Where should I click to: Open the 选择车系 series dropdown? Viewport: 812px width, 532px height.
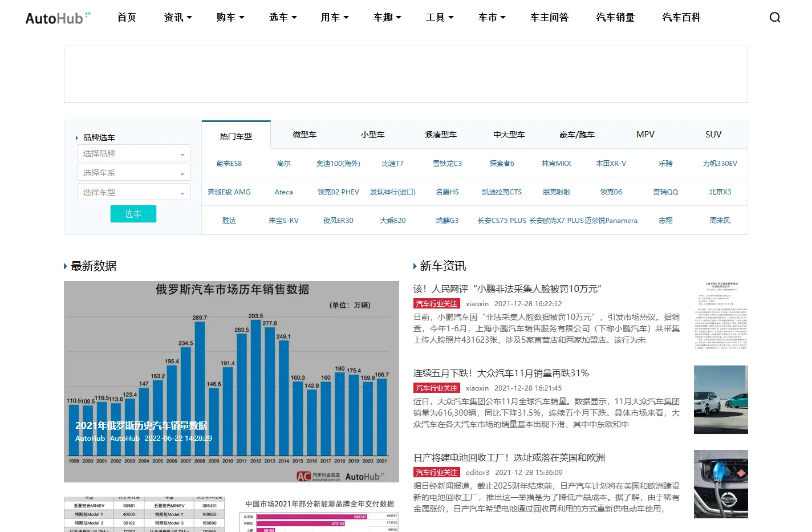click(x=134, y=173)
